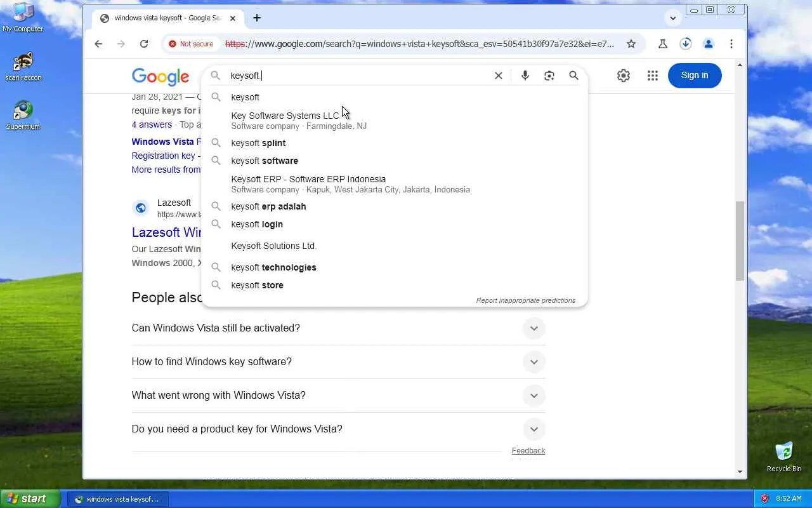Open the '4 answers' link

(152, 124)
